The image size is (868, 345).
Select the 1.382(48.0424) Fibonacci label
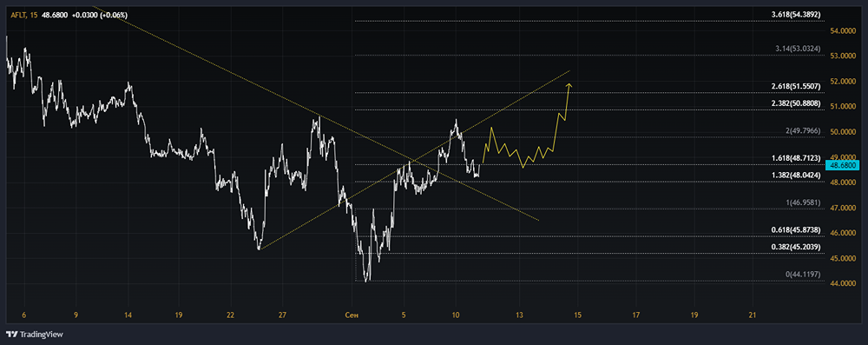point(795,176)
